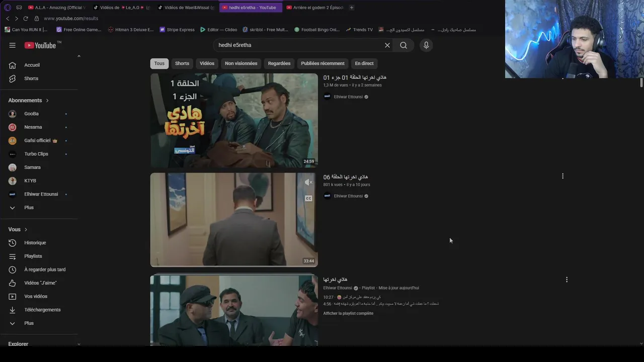
Task: Open skribbl bookmark
Action: 266,30
